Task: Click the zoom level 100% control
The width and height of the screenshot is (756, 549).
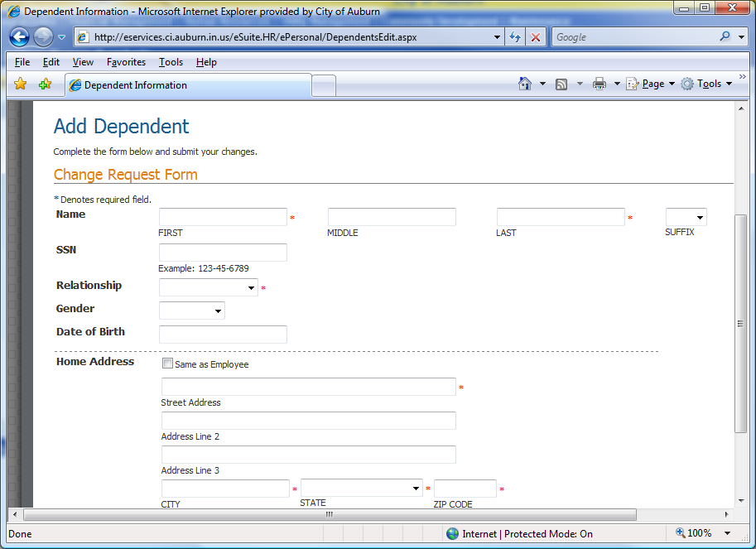Action: (693, 533)
